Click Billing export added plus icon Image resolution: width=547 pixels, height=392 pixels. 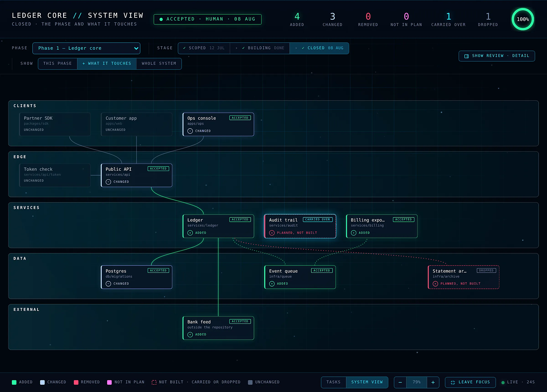[x=353, y=233]
